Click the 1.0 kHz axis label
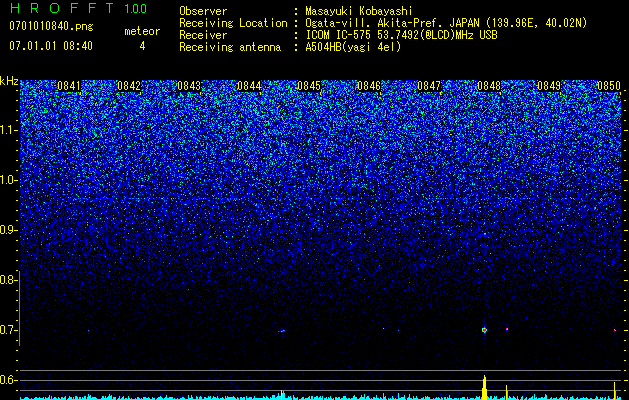Image resolution: width=629 pixels, height=400 pixels. click(7, 180)
